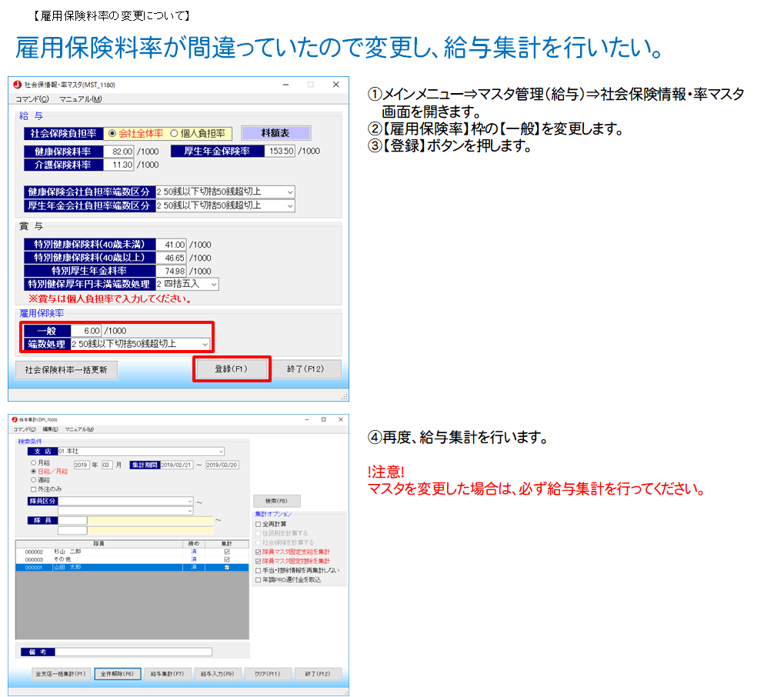Select the 個人負担率 radio button
Screen dimensions: 784x697
coord(174,133)
